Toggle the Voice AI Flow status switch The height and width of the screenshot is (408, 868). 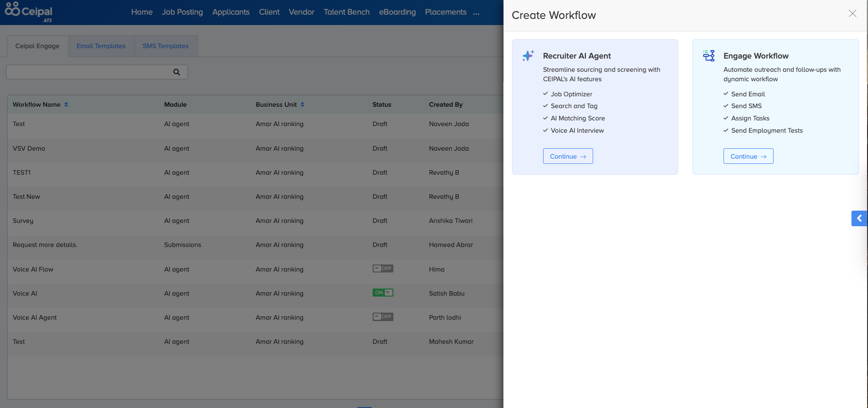[x=383, y=269]
